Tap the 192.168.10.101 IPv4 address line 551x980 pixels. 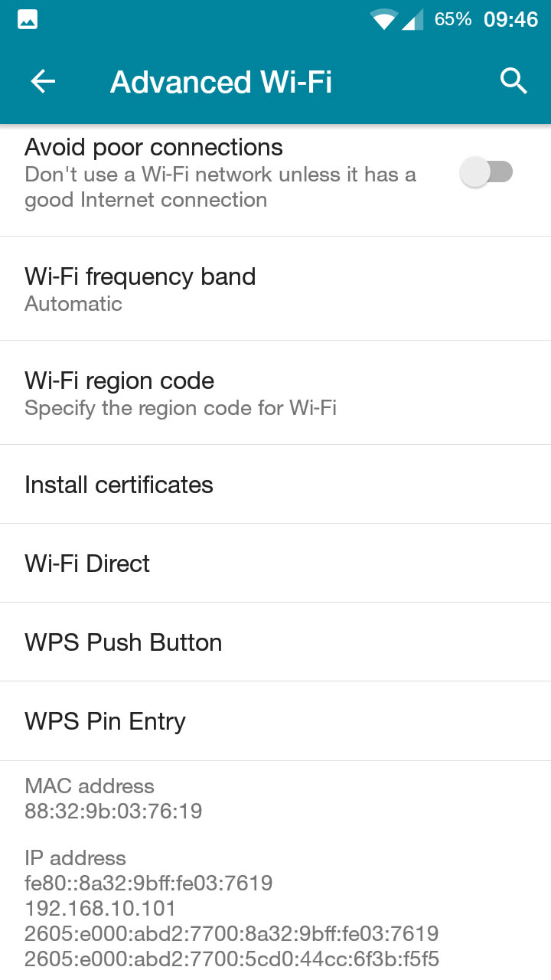(x=100, y=909)
